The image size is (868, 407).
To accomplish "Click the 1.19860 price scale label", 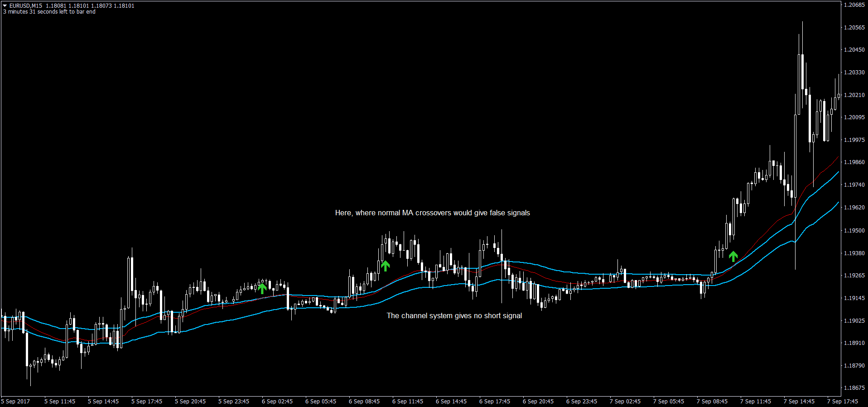I will point(854,162).
